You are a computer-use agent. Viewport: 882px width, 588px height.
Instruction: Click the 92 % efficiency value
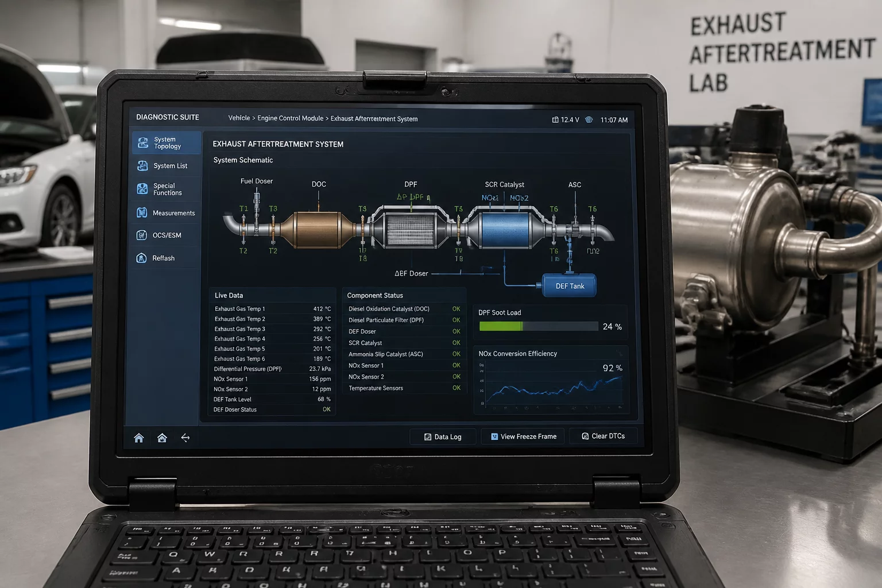coord(612,368)
